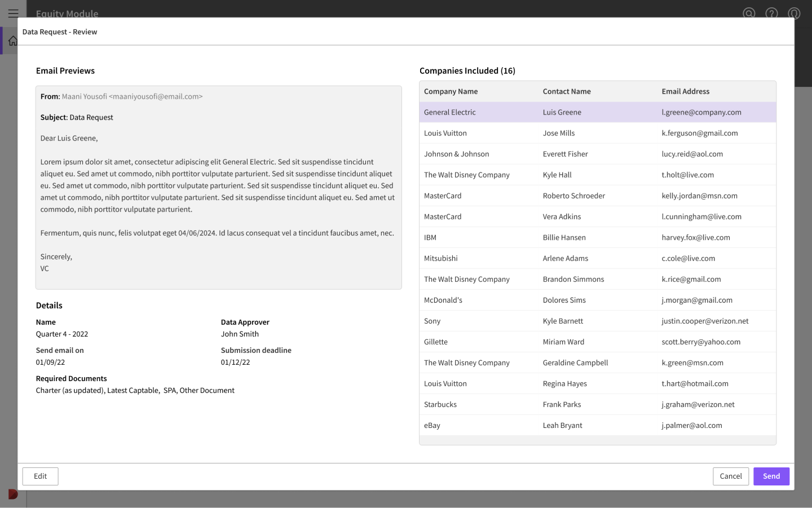Click the home icon in the sidebar

pos(12,41)
